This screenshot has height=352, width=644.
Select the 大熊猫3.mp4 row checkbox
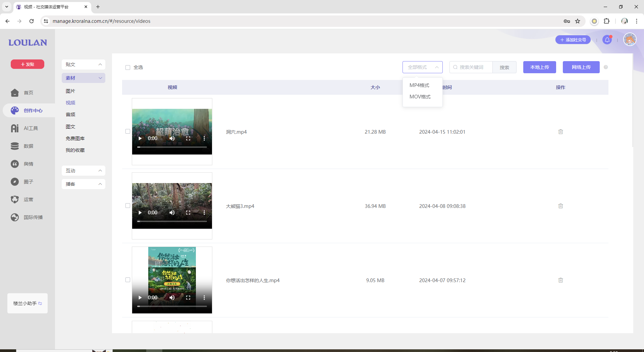click(x=128, y=206)
